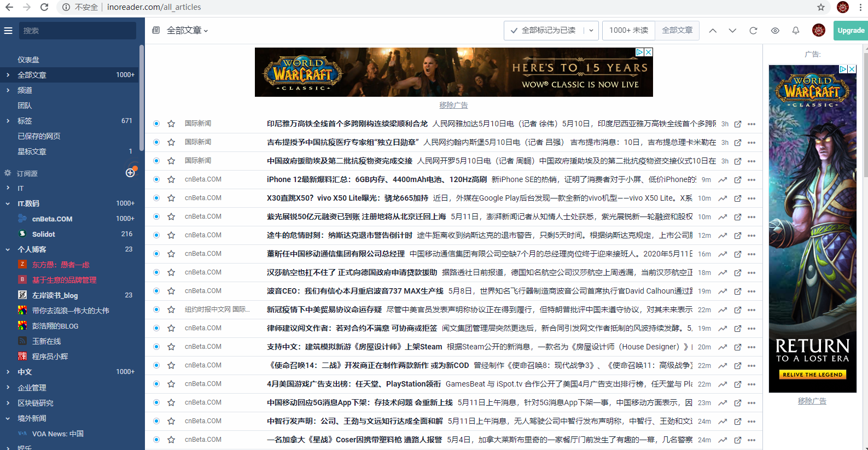Jump to previous article with up arrow
Screen dimensions: 868x450
click(713, 31)
